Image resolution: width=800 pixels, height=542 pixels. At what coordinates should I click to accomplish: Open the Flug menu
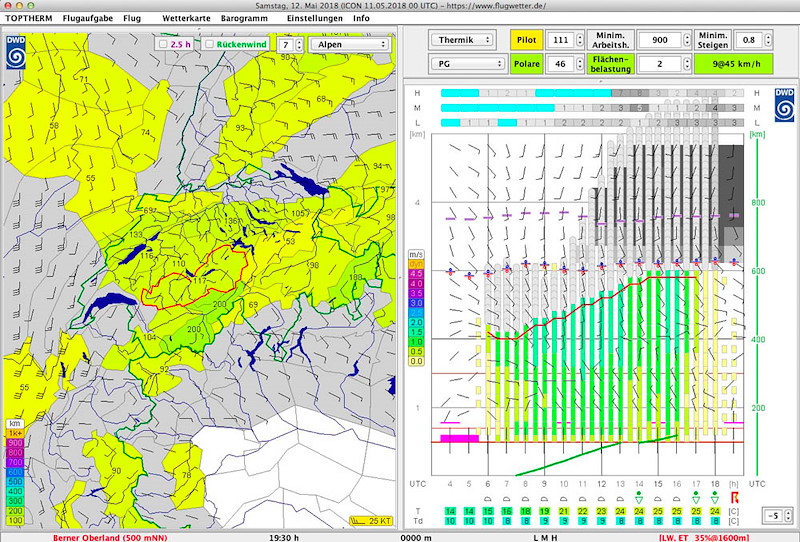point(132,18)
